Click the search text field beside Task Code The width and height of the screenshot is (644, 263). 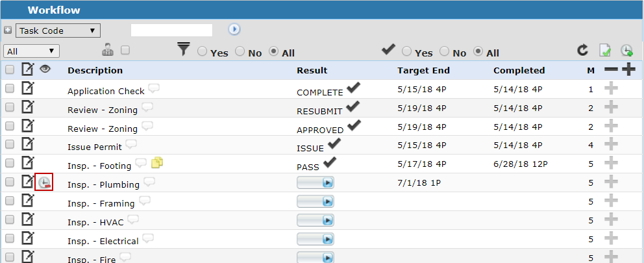pyautogui.click(x=171, y=30)
